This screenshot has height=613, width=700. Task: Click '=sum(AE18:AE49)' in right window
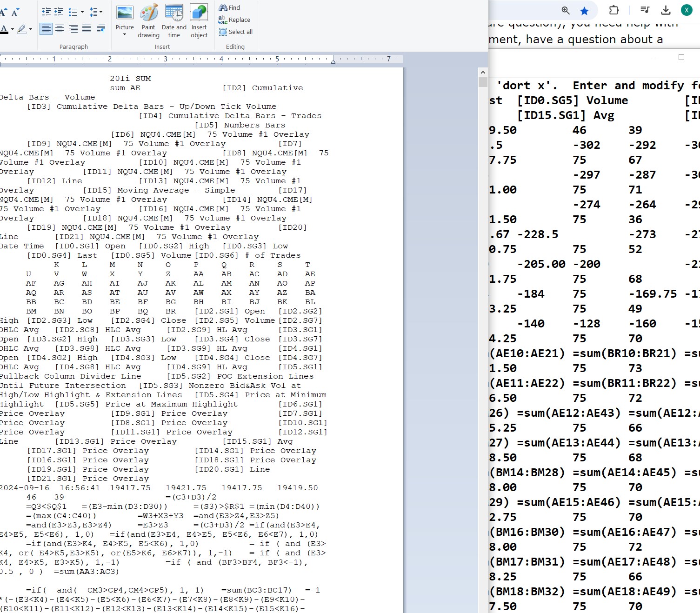(624, 592)
